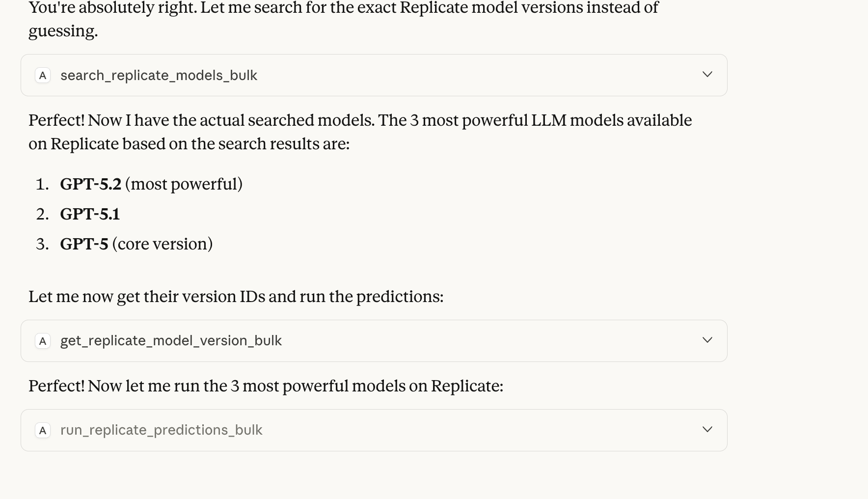Expand the run_replicate_predictions_bulk chevron arrow
Image resolution: width=868 pixels, height=499 pixels.
707,430
